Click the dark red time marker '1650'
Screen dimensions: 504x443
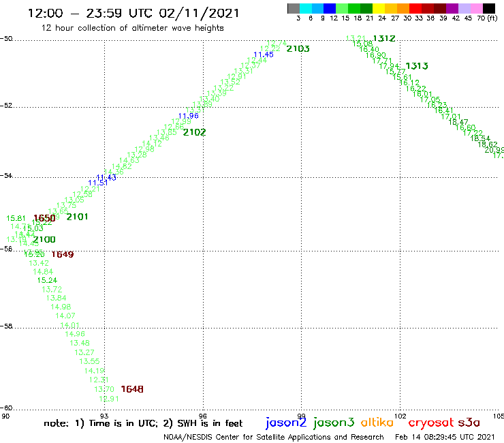pos(44,218)
